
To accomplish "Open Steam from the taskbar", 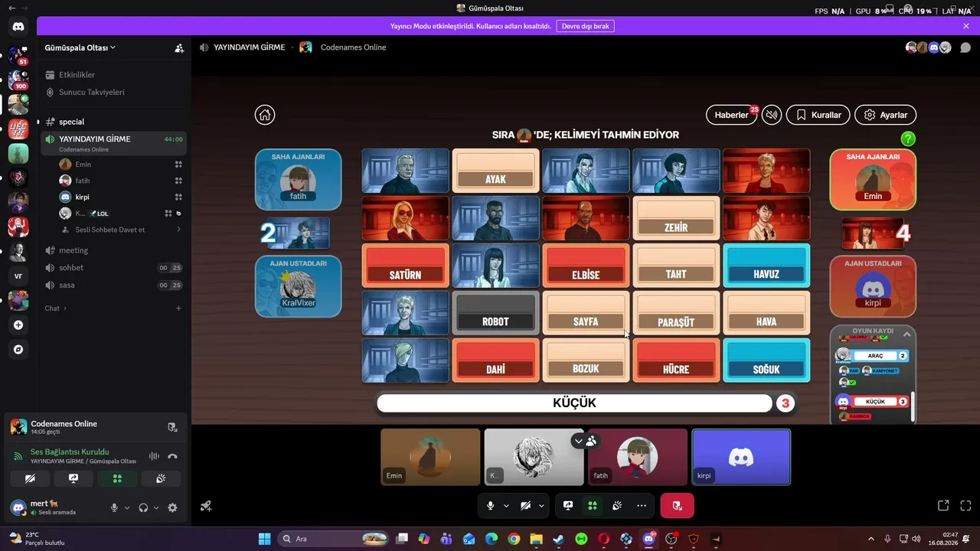I will [x=558, y=539].
